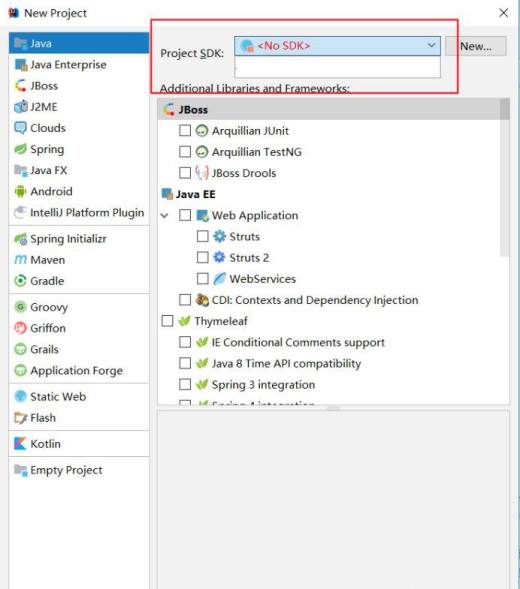Click the Spring leaf icon
This screenshot has height=589, width=520.
tap(20, 149)
